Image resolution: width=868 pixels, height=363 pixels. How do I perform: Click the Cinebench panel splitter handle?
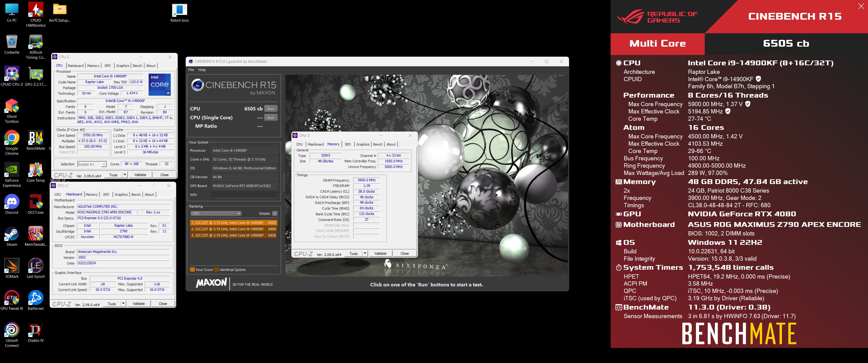[283, 182]
